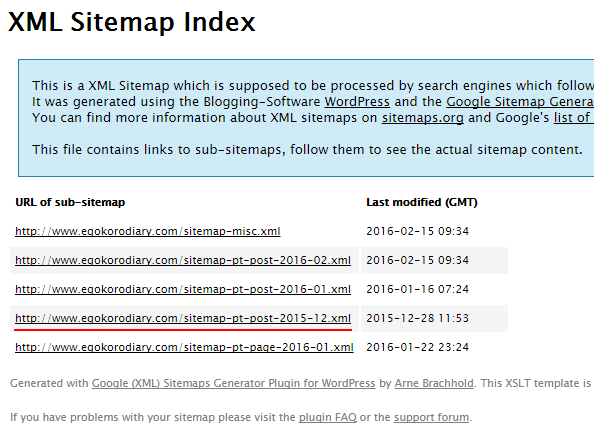Click the "This file contains links" paragraph
This screenshot has width=594, height=447.
pyautogui.click(x=307, y=150)
